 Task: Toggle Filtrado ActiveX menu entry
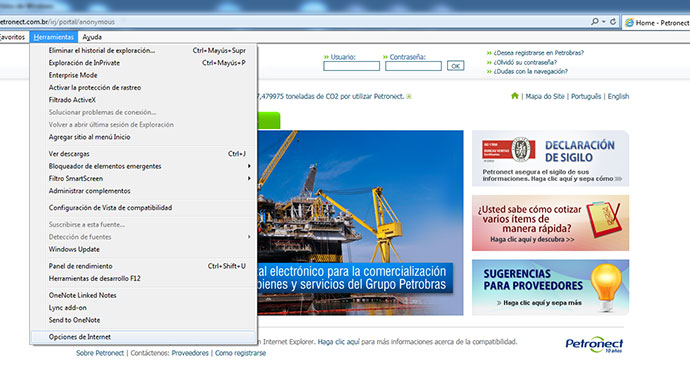click(x=143, y=100)
